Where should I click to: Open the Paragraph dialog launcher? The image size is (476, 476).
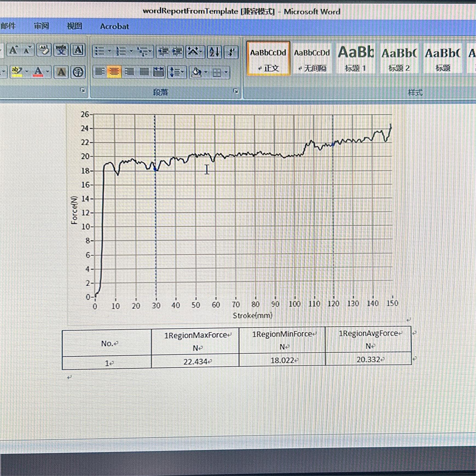click(236, 91)
